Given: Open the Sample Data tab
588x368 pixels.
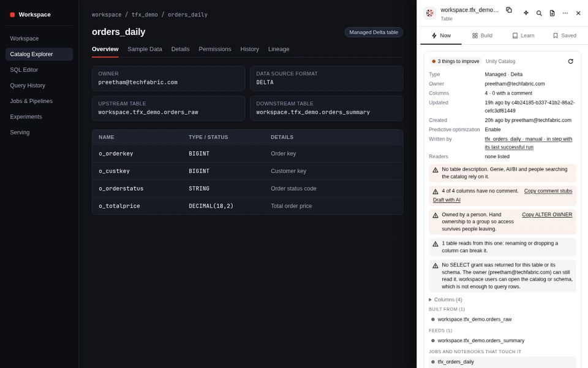Looking at the screenshot, I should [145, 49].
